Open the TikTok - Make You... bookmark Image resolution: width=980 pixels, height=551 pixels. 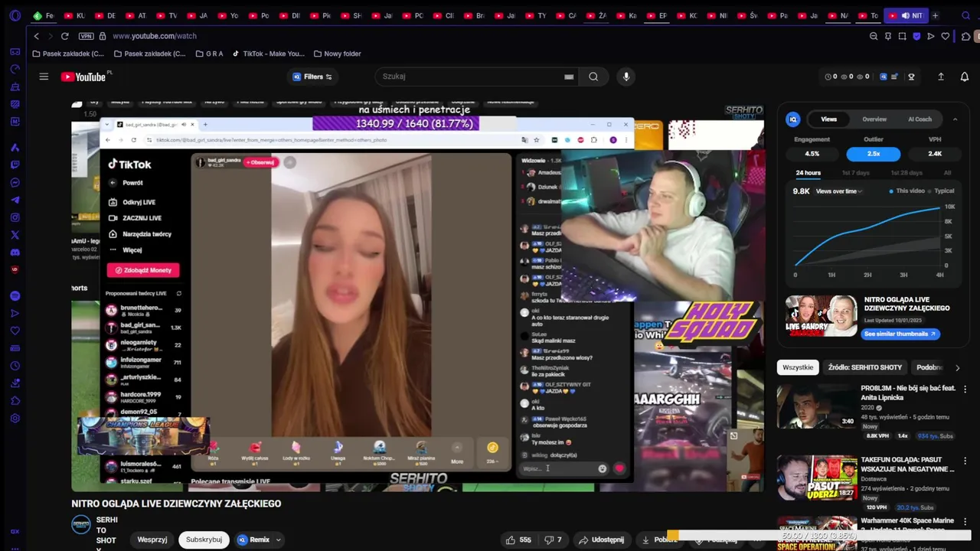click(268, 54)
